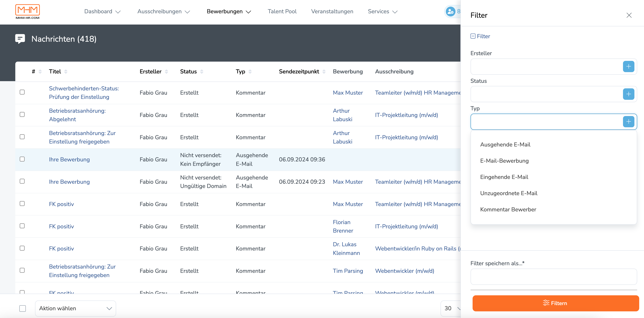This screenshot has height=318, width=644.
Task: Open message Schwerbehinderten-Status: Prüfung der Einstellung
Action: pyautogui.click(x=84, y=93)
